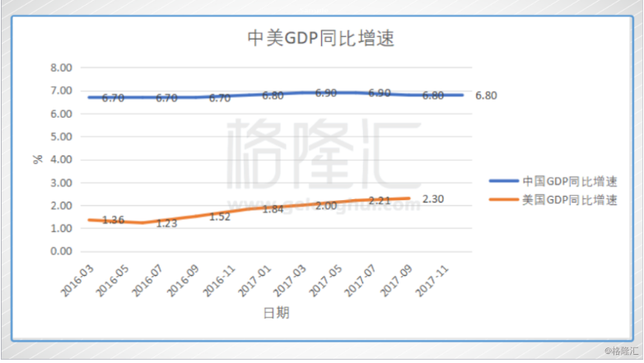
Task: Click the x-axis date label 2017-05
Action: 325,281
